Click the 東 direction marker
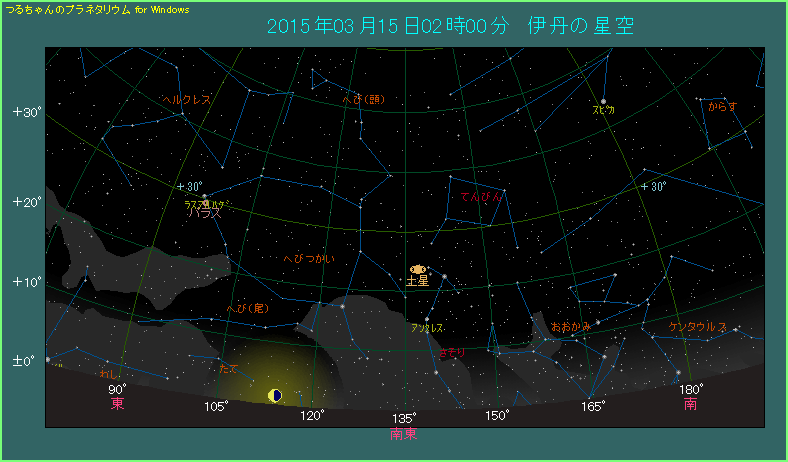The width and height of the screenshot is (788, 462). [x=118, y=404]
